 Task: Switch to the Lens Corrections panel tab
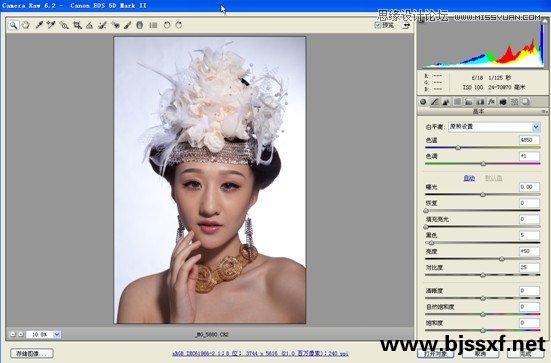click(480, 102)
